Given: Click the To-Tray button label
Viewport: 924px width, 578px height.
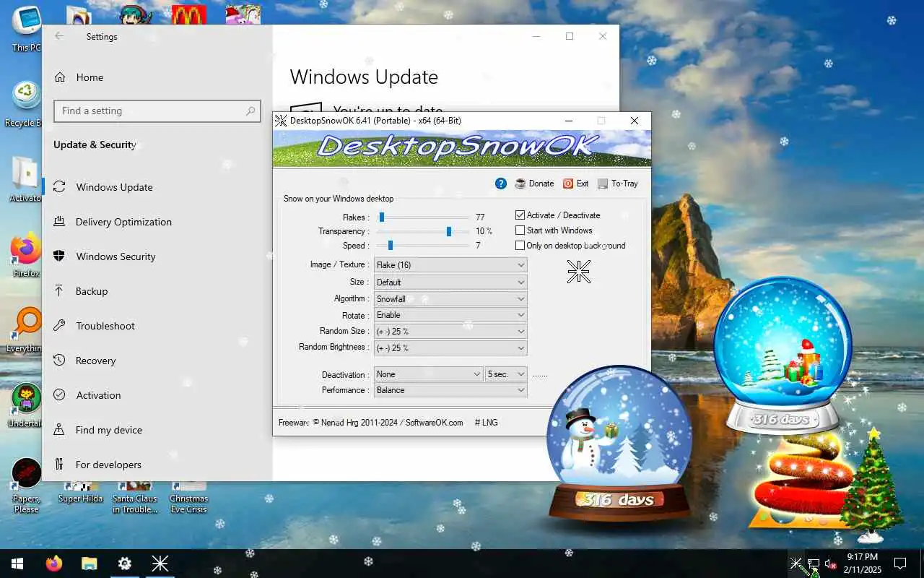Looking at the screenshot, I should tap(624, 184).
